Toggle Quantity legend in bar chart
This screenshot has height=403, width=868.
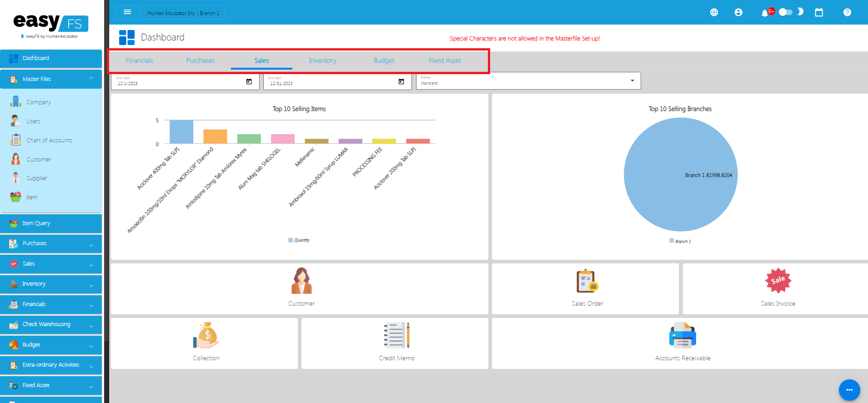[x=299, y=240]
